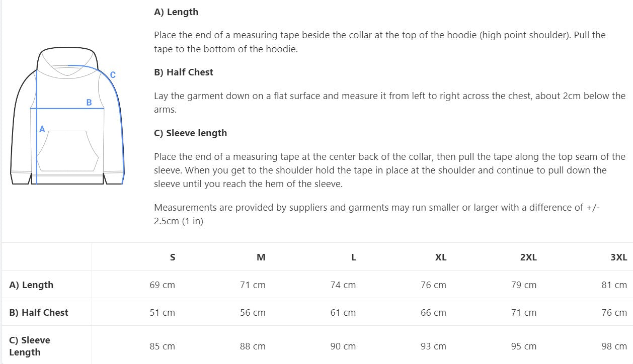Select the S size column header

(x=173, y=257)
